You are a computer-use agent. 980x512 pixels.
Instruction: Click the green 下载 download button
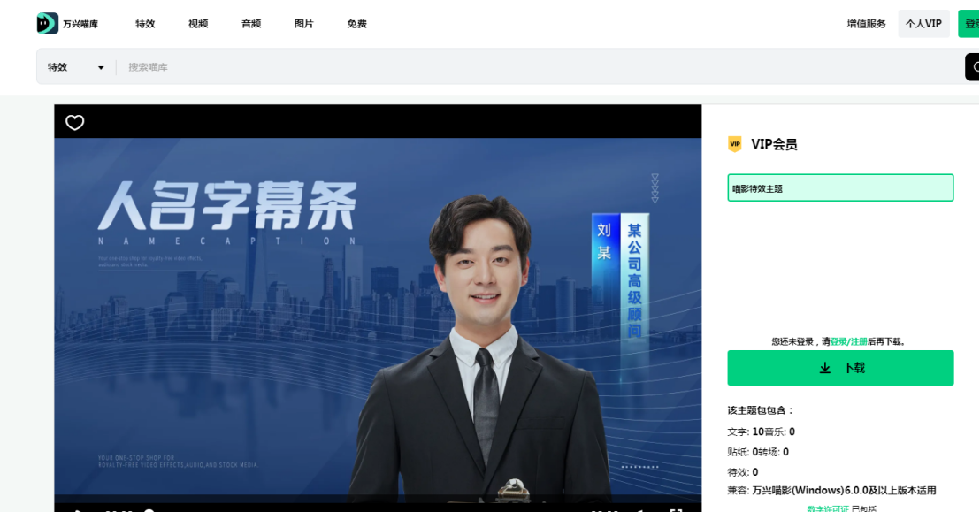tap(840, 368)
